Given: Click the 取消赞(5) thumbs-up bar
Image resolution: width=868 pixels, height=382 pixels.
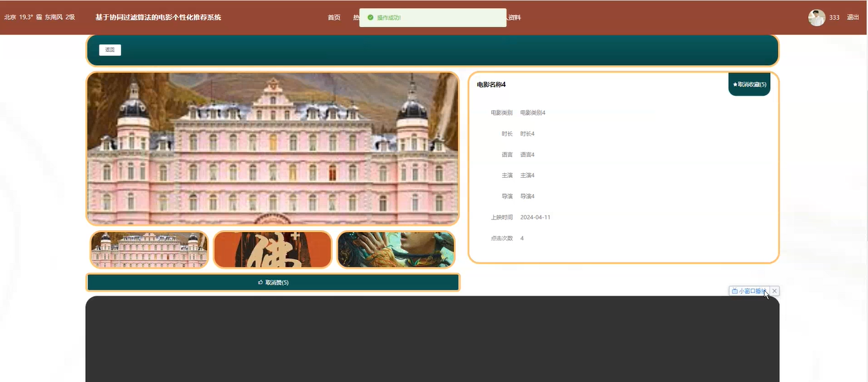Looking at the screenshot, I should [x=273, y=282].
